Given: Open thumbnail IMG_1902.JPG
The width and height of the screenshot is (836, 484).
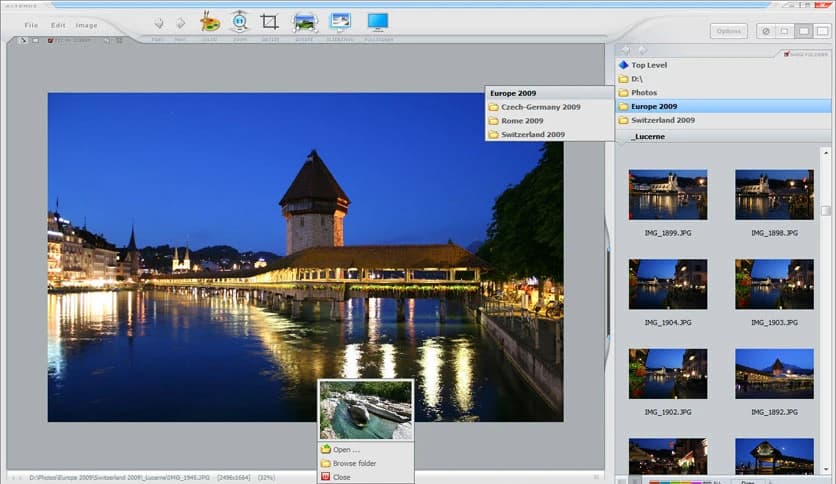Looking at the screenshot, I should coord(668,374).
